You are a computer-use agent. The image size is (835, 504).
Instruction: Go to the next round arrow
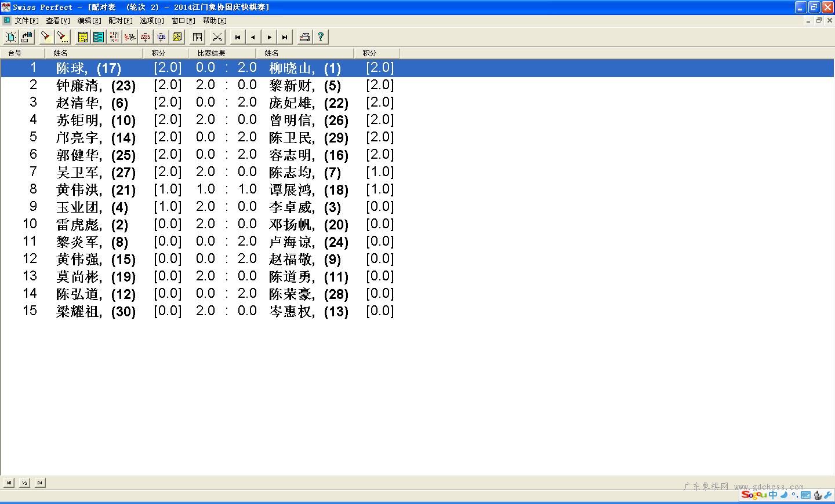[269, 37]
